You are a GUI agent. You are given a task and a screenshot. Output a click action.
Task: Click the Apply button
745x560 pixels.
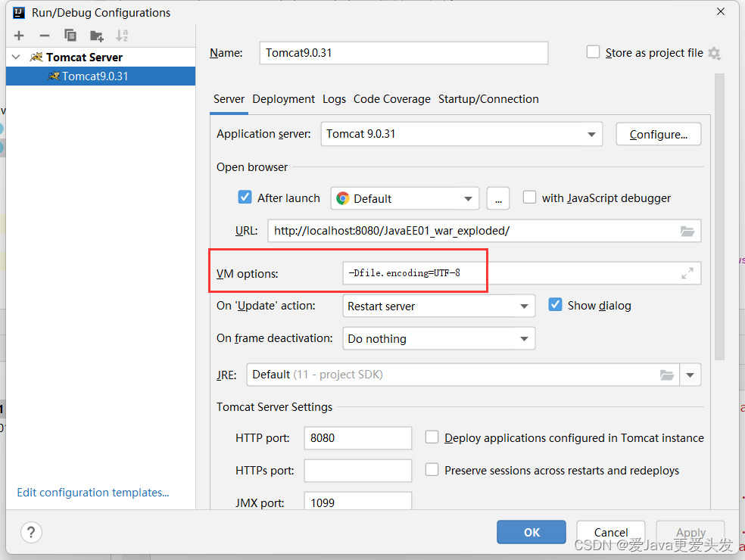(690, 533)
